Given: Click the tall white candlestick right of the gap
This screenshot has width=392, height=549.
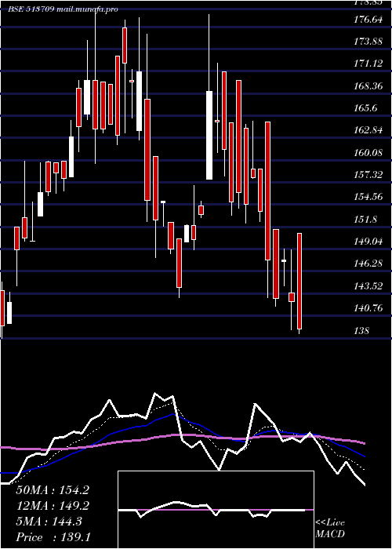Looking at the screenshot, I should 209,135.
